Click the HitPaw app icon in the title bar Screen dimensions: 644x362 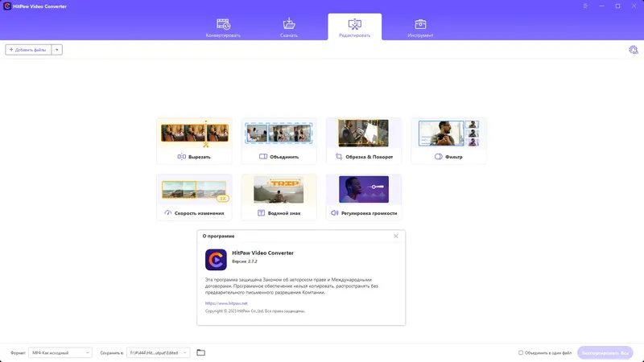7,6
